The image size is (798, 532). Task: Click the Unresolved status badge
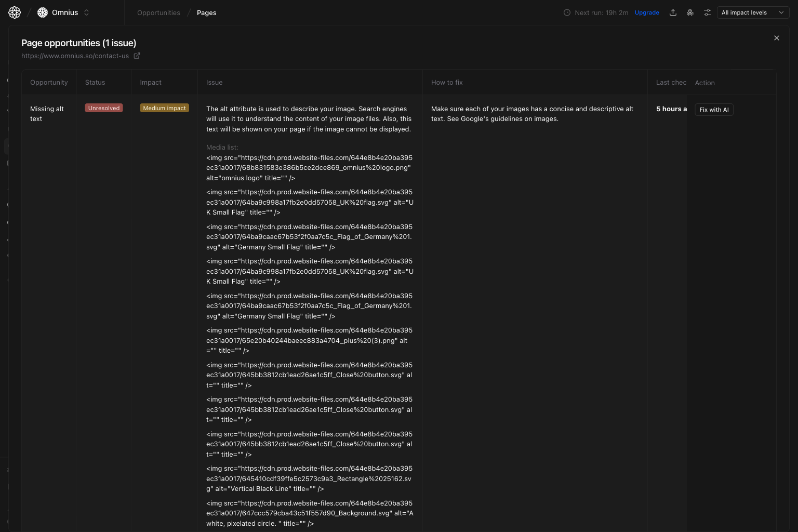(x=103, y=108)
